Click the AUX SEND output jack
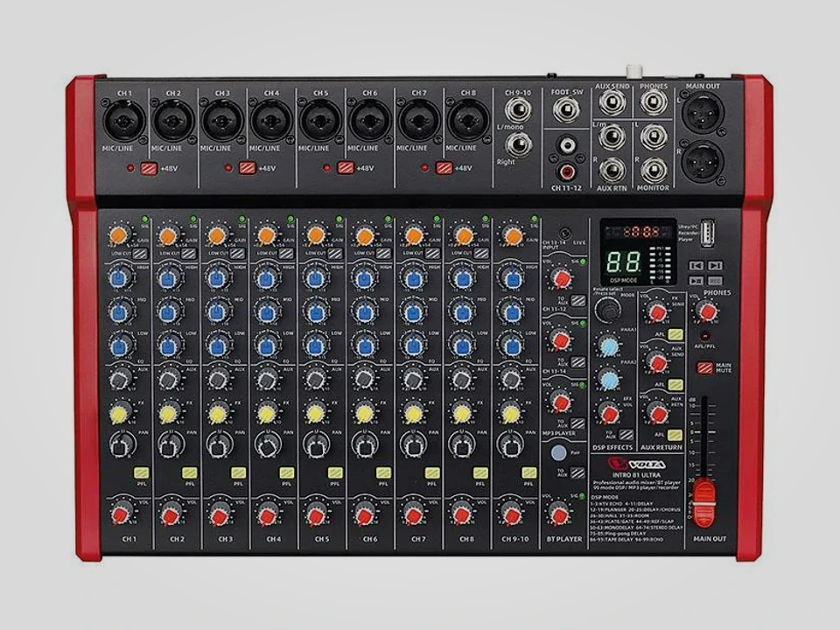Viewport: 840px width, 630px height. [612, 103]
